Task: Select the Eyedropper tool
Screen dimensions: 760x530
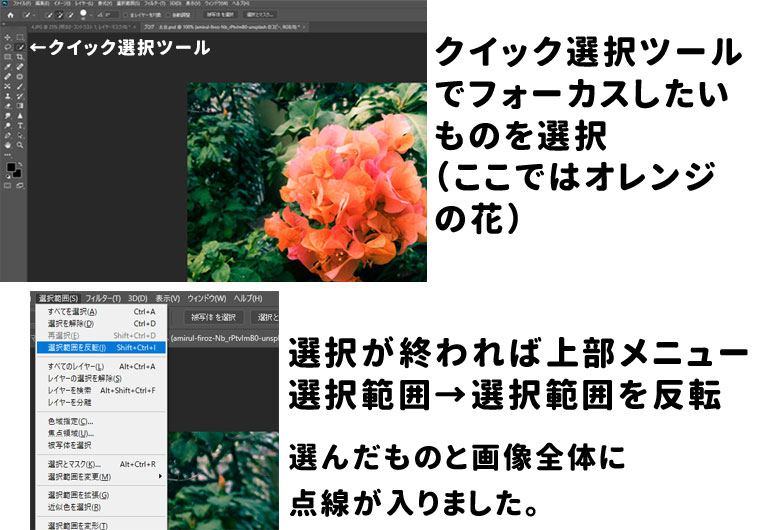Action: (x=7, y=67)
